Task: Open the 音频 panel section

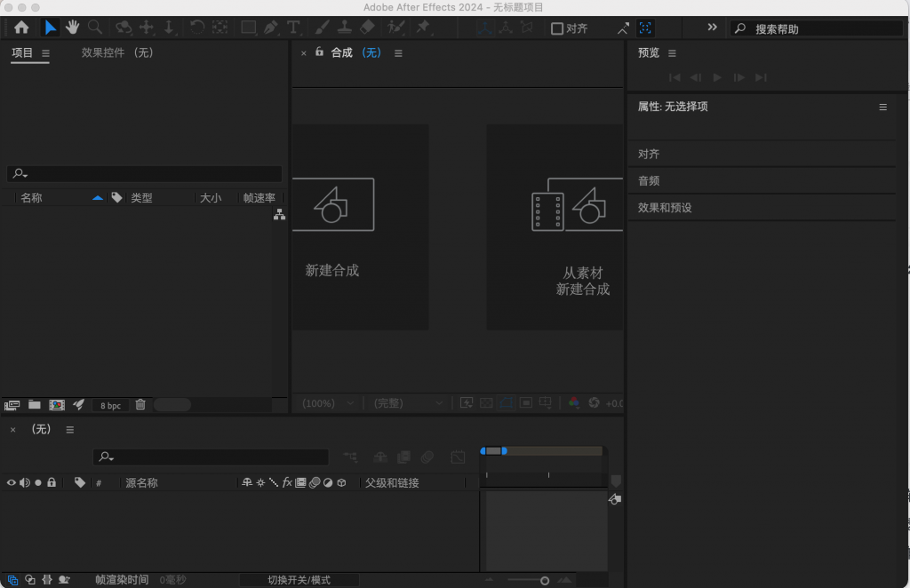Action: 649,180
